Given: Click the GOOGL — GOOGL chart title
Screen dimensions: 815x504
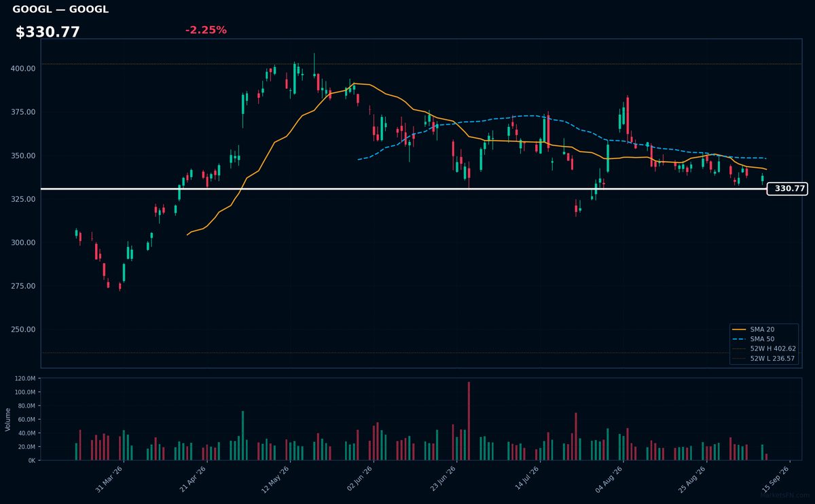Looking at the screenshot, I should pos(60,10).
